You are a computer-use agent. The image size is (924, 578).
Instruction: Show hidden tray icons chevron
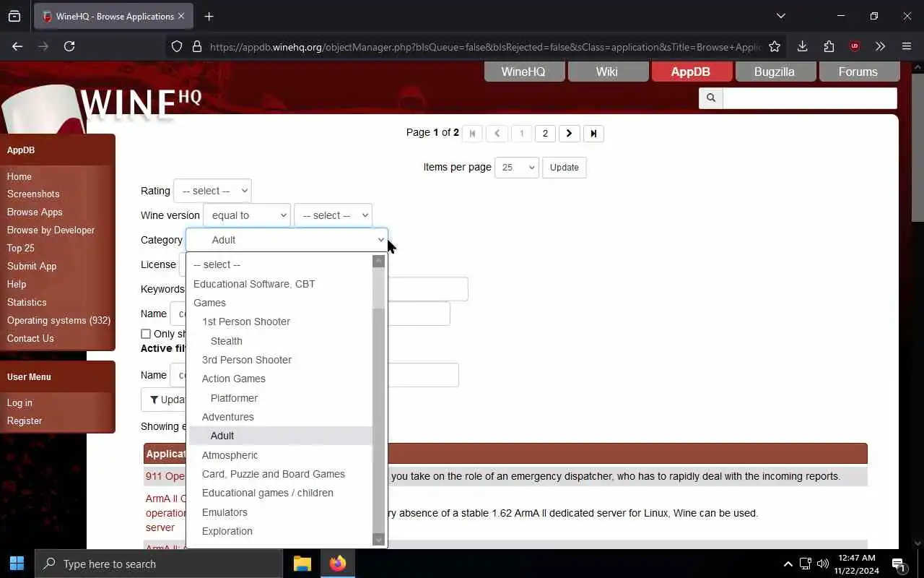click(788, 564)
